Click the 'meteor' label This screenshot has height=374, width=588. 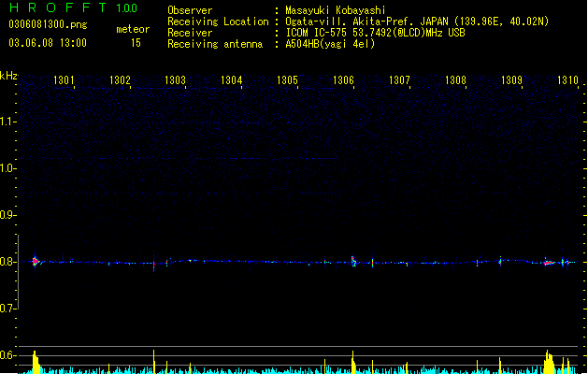point(133,29)
